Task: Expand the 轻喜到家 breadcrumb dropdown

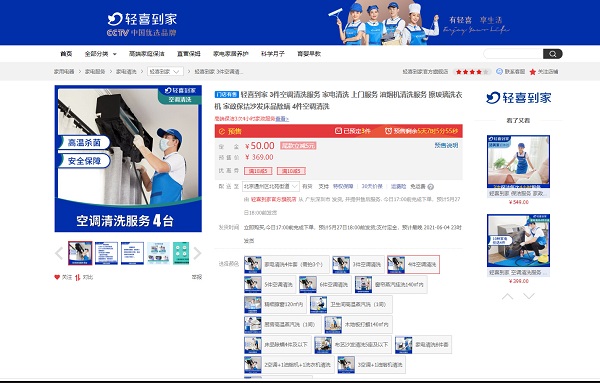Action: pyautogui.click(x=165, y=72)
